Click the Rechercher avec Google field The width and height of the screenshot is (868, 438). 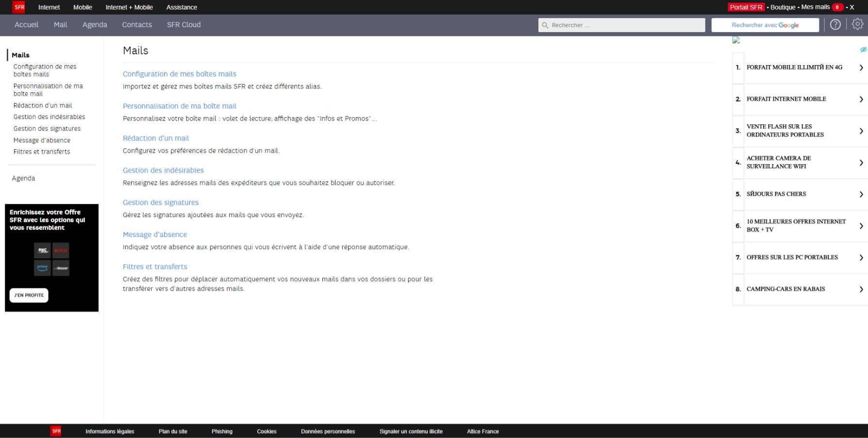[765, 25]
